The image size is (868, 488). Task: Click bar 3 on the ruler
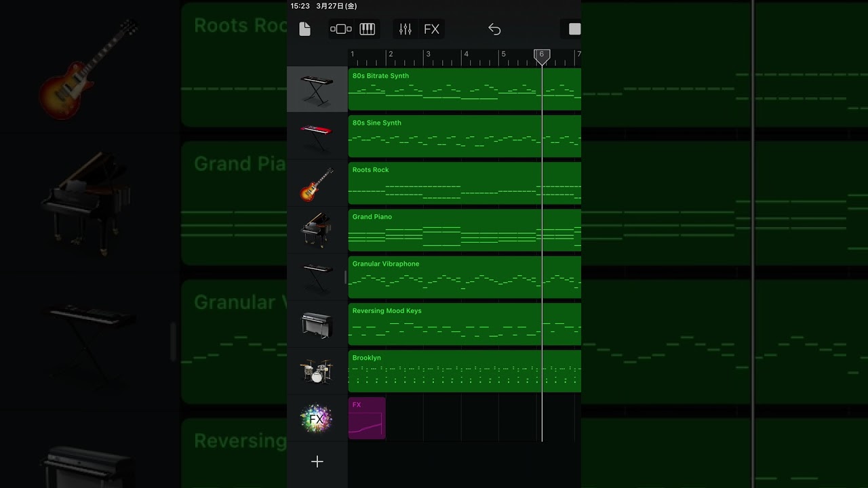(x=428, y=54)
